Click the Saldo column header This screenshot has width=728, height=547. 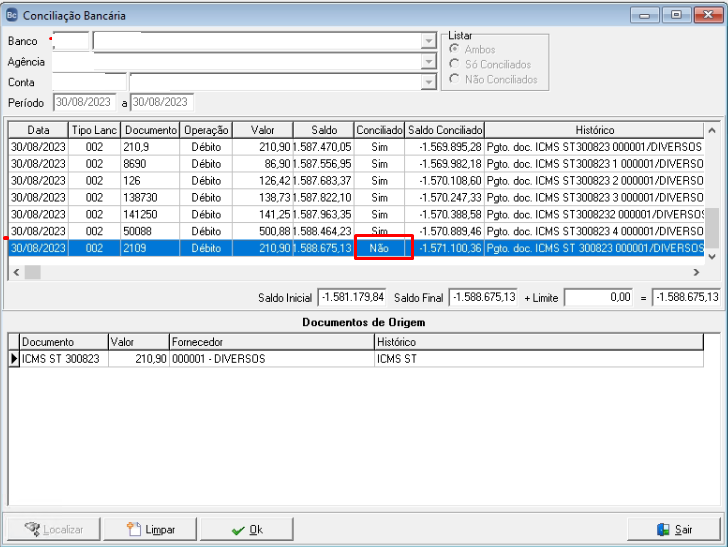pyautogui.click(x=324, y=130)
